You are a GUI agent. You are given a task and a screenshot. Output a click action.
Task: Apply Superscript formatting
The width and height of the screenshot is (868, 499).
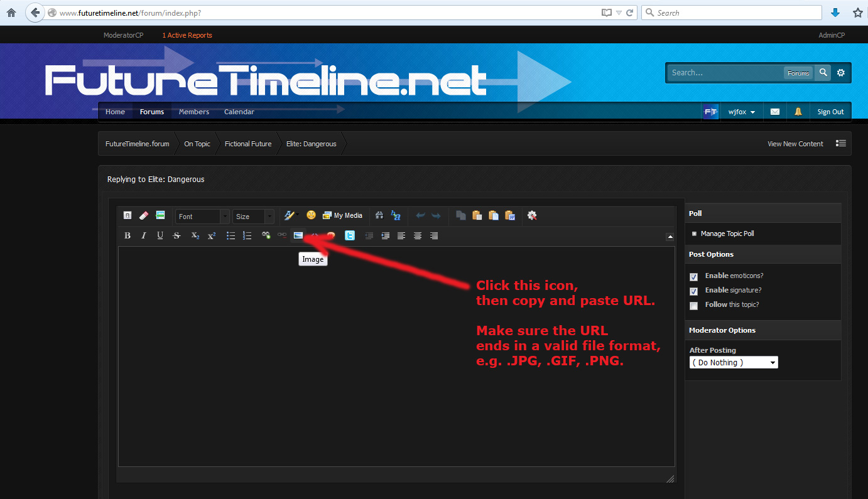212,235
